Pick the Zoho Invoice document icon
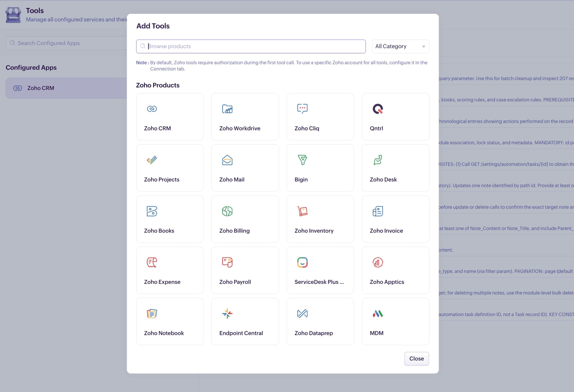This screenshot has width=574, height=392. tap(378, 211)
